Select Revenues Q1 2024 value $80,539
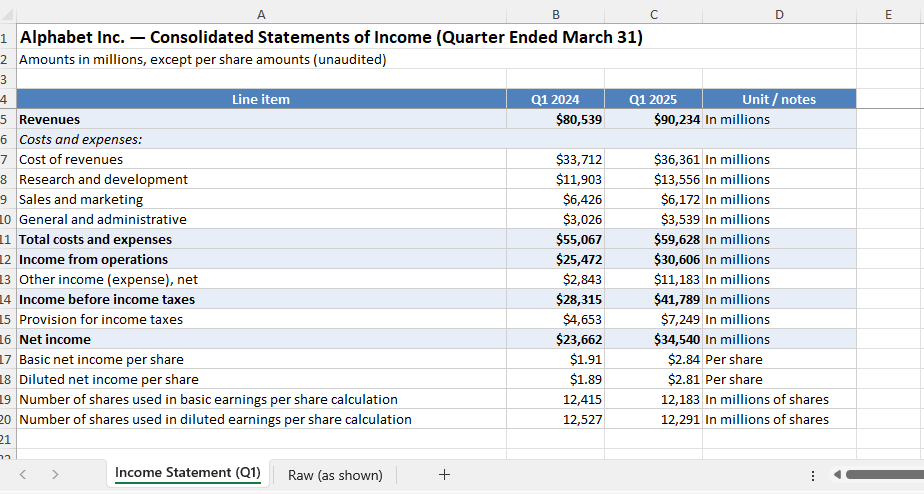The height and width of the screenshot is (494, 924). (555, 119)
